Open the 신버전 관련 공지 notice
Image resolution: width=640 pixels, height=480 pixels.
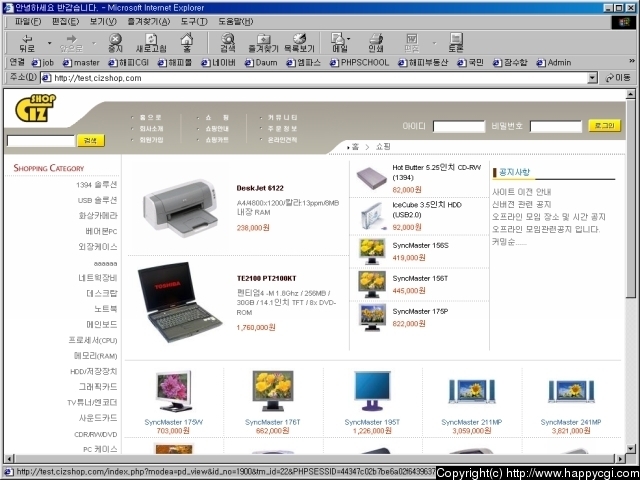(521, 204)
